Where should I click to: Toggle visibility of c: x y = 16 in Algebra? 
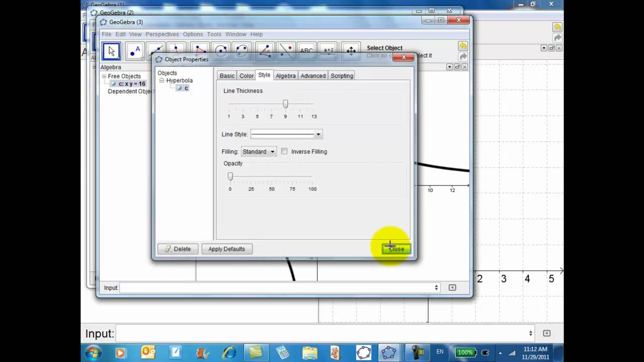[113, 84]
